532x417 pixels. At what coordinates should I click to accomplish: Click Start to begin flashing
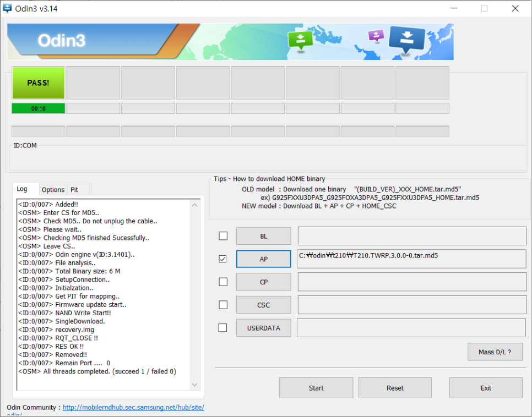(x=316, y=388)
